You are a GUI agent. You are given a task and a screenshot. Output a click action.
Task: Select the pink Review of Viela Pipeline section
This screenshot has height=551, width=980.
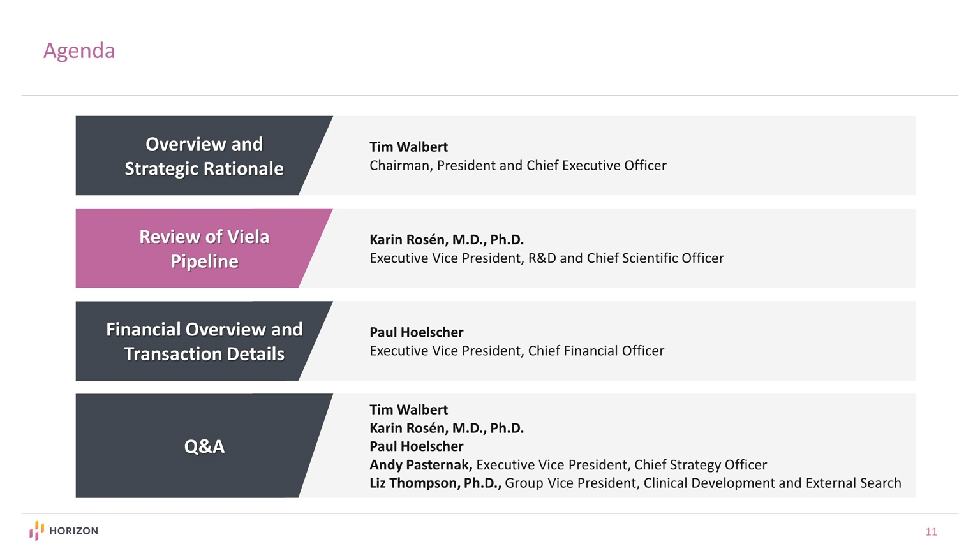point(204,249)
